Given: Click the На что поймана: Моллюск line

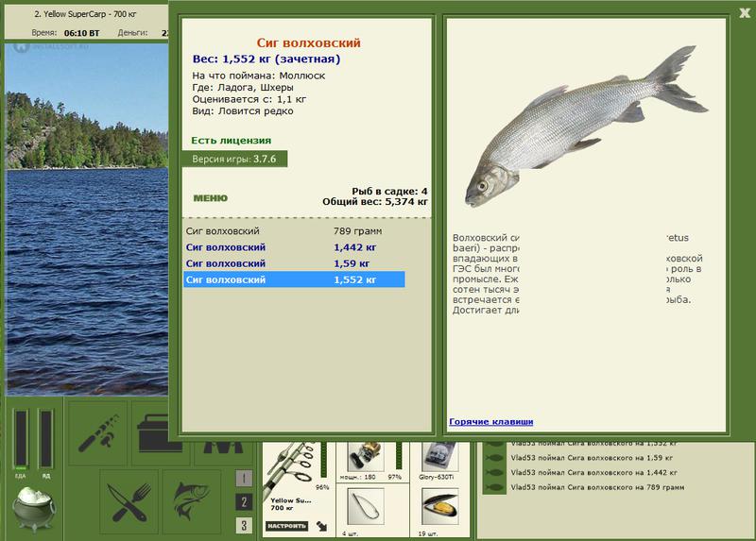Looking at the screenshot, I should 258,76.
